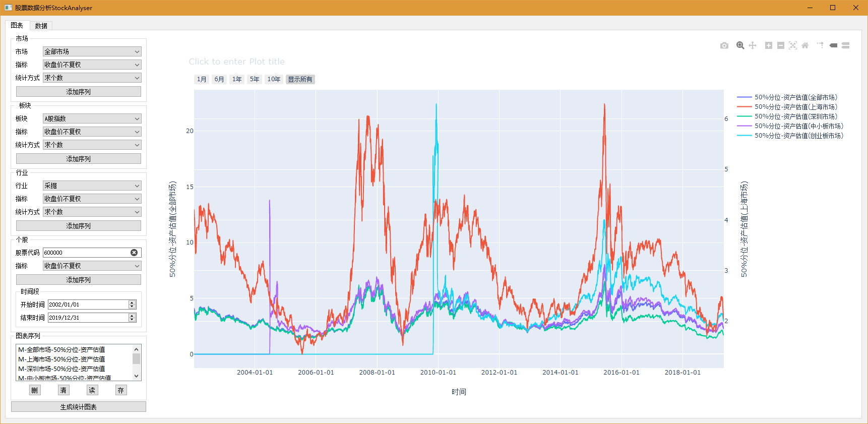
Task: Open the 行业 dropdown showing 采掘
Action: [92, 186]
